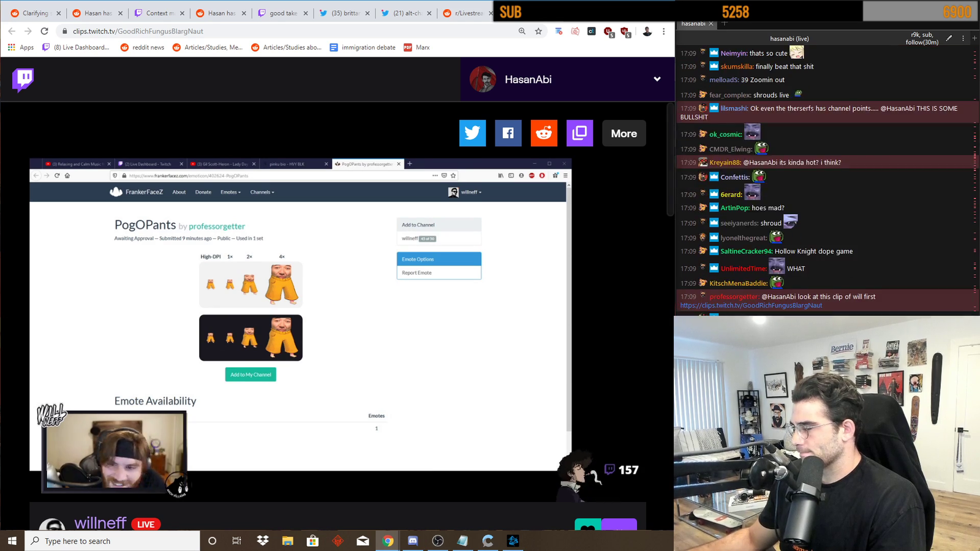Screen dimensions: 980x551
Task: Bookmark this page with the star
Action: [538, 31]
